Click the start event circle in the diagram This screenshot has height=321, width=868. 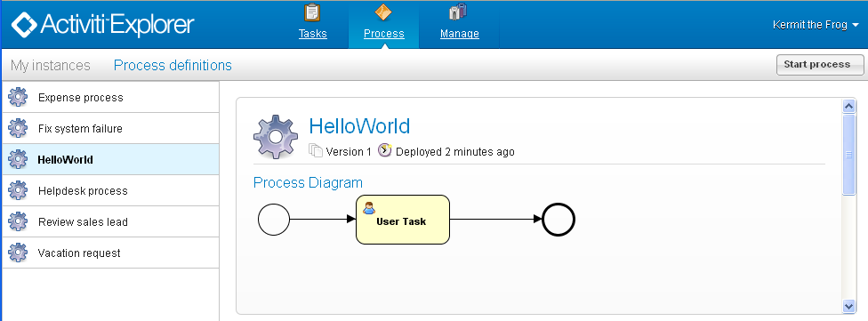[x=274, y=219]
